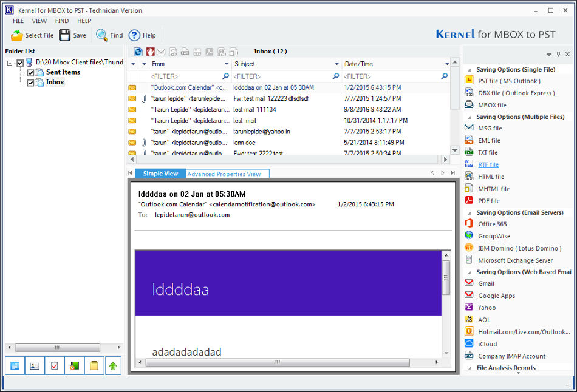This screenshot has width=577, height=392.
Task: Uncheck the Inbox folder checkbox
Action: pyautogui.click(x=30, y=83)
